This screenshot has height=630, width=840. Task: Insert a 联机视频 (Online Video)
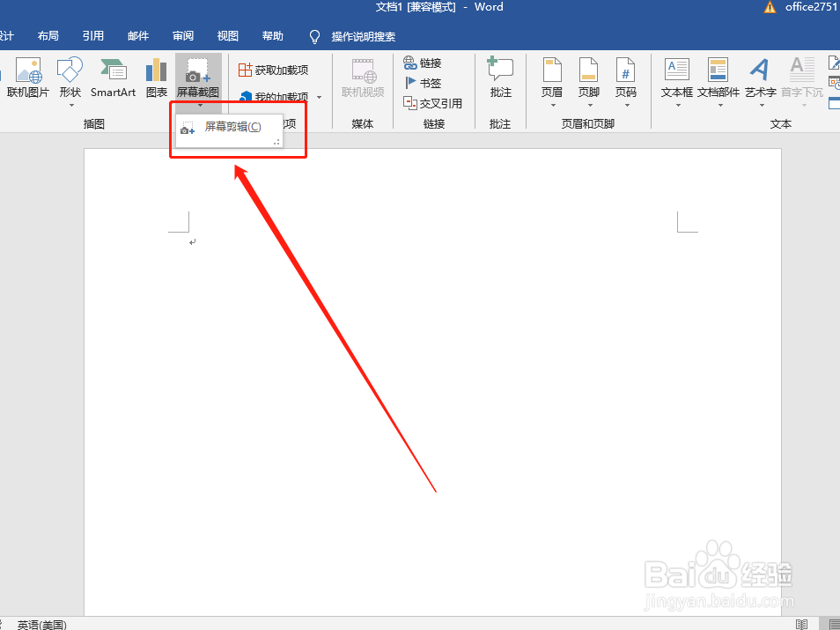(x=363, y=79)
